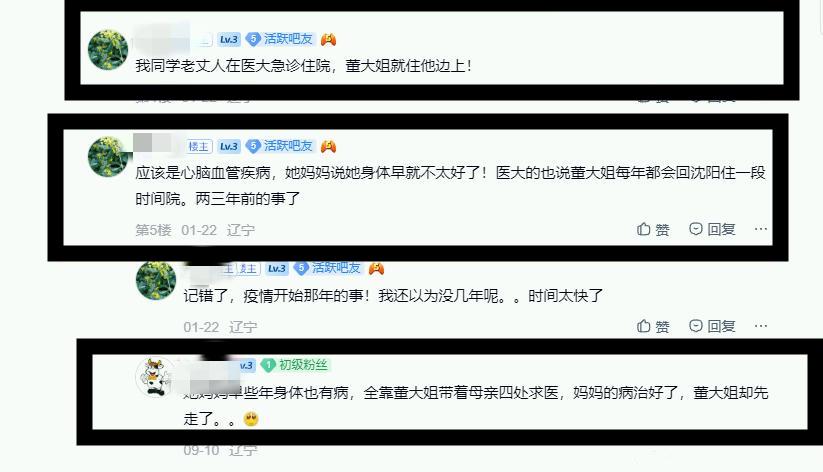Click the 活跃吧友 badge on the 记错了 comment

328,268
